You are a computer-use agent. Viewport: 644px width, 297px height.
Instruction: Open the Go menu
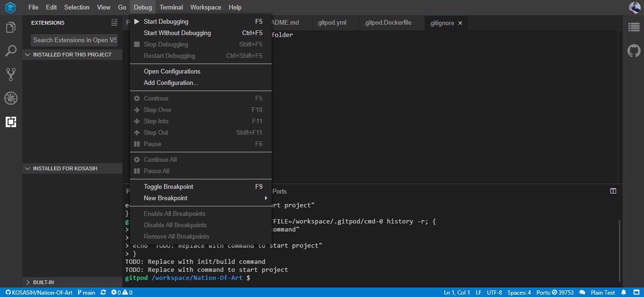coord(122,7)
